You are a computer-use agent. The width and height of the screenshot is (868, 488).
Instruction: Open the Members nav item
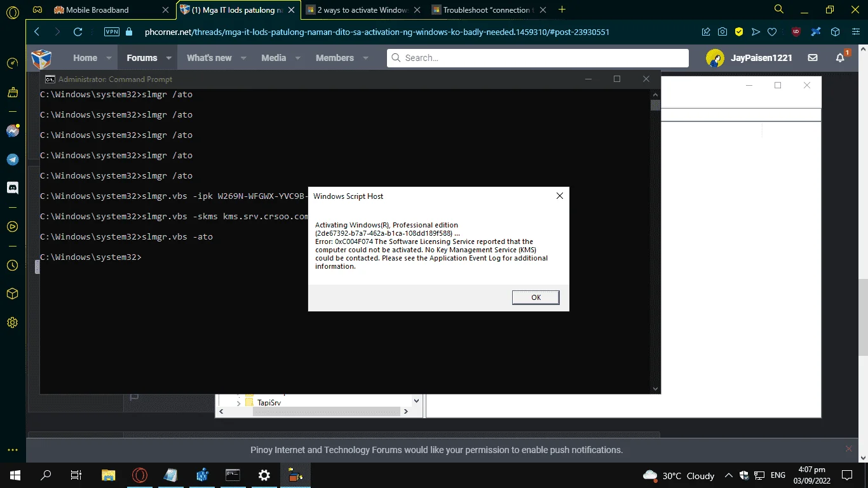pyautogui.click(x=335, y=58)
